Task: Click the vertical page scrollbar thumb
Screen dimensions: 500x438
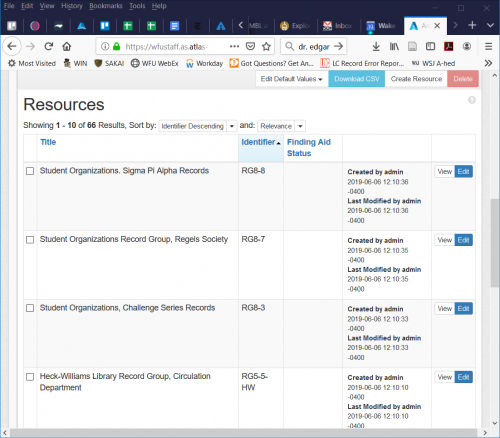Action: coord(495,242)
